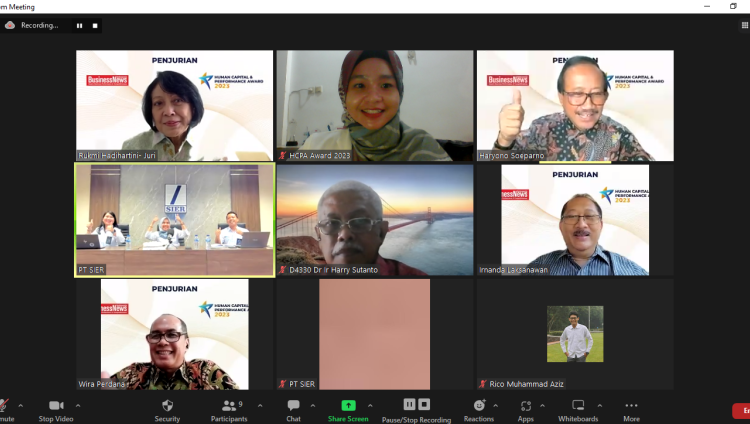Expand arrow next to Apps
Viewport: 750px width, 424px height.
542,405
